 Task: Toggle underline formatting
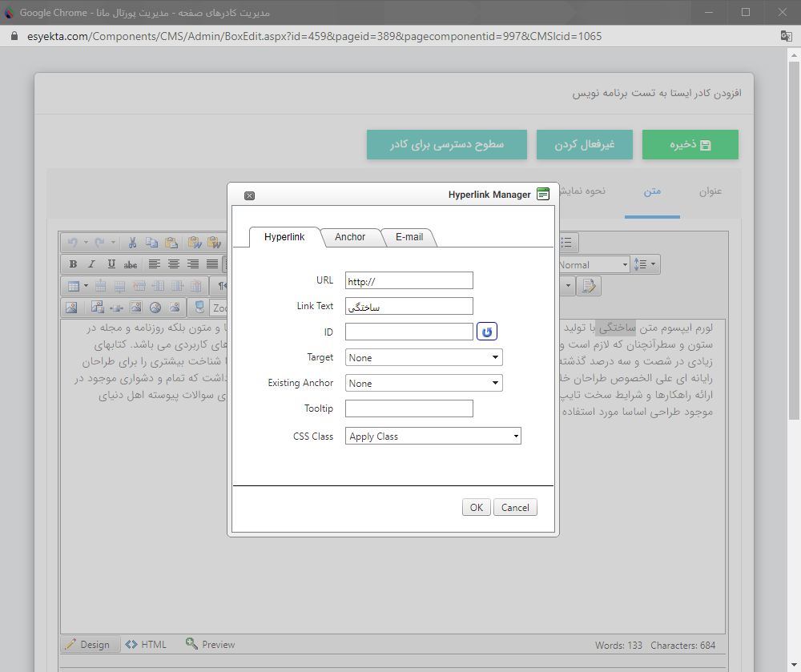(111, 264)
